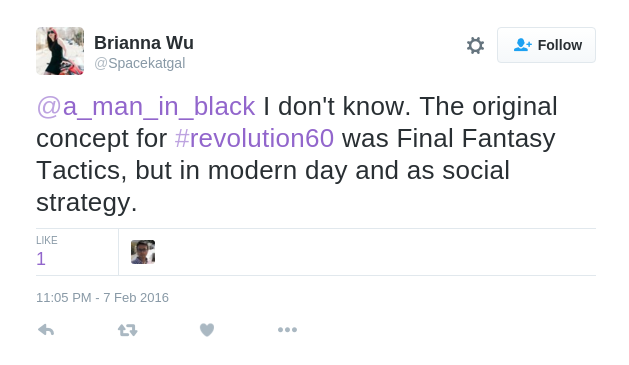The width and height of the screenshot is (629, 365).
Task: Click the tweet text mentioning Final Fantasy Tactics
Action: coord(296,154)
